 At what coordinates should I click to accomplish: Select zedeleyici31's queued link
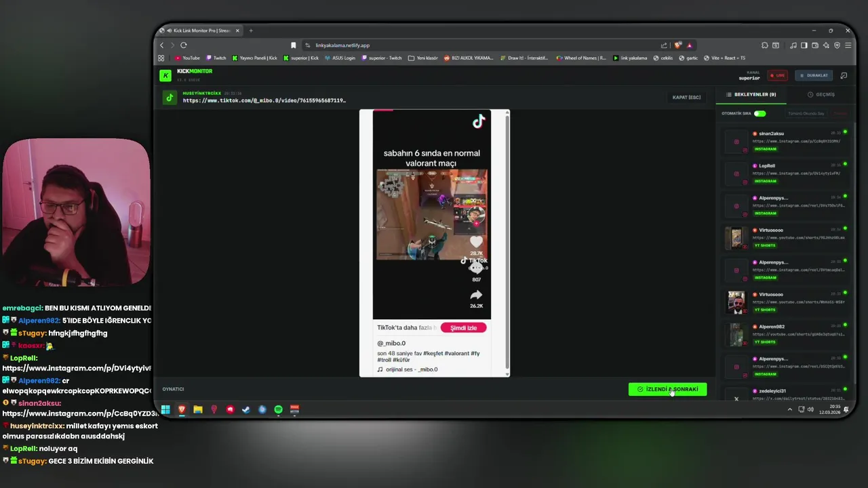point(786,394)
